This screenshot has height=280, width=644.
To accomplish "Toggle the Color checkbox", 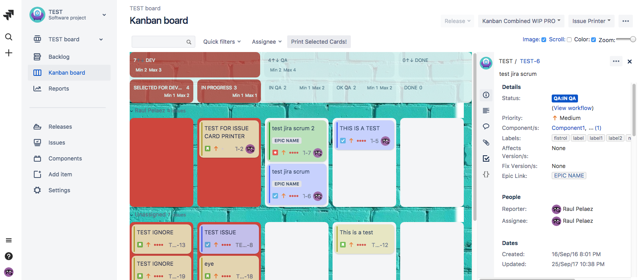I will click(x=593, y=40).
